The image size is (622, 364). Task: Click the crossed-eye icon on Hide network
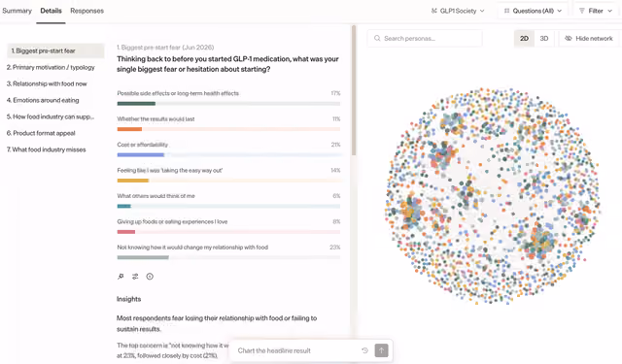point(568,39)
